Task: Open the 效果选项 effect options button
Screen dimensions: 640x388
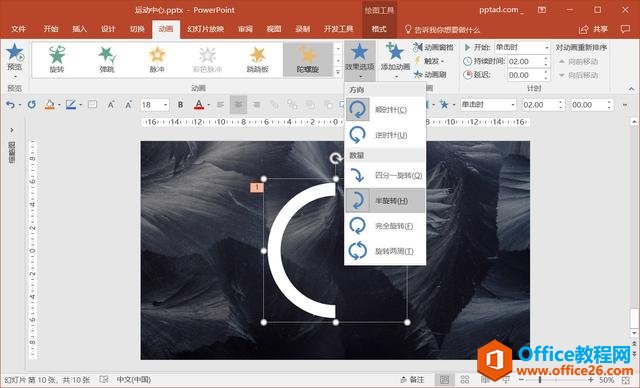Action: (360, 61)
